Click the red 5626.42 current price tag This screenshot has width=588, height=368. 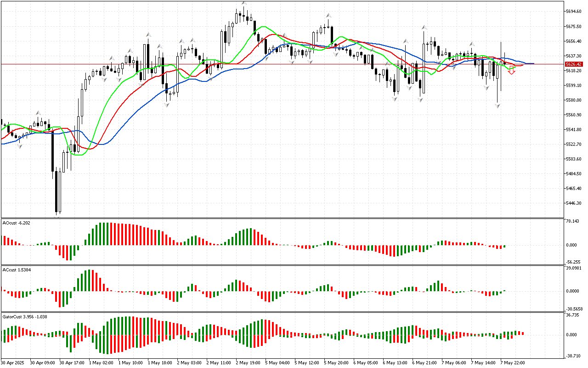(x=574, y=64)
